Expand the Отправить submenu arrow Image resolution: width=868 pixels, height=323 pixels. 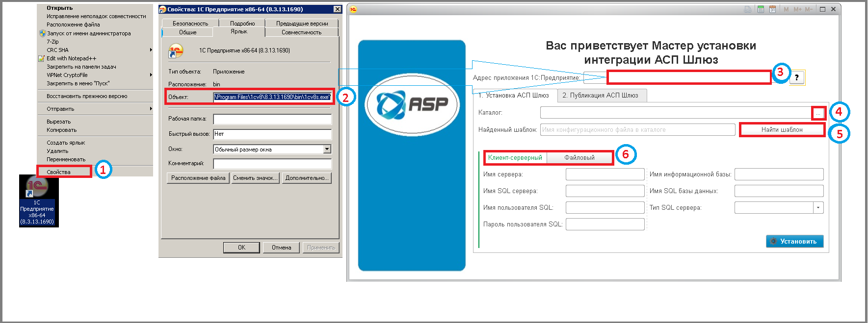tap(151, 109)
